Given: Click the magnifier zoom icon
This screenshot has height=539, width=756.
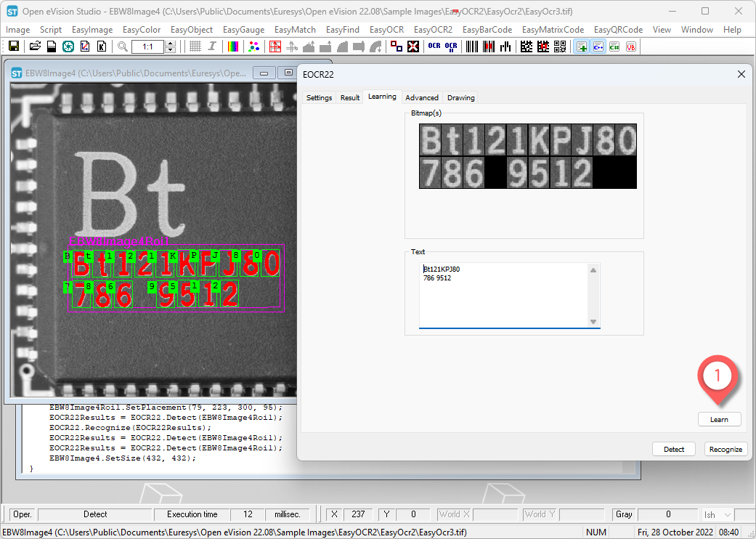Looking at the screenshot, I should [x=123, y=46].
